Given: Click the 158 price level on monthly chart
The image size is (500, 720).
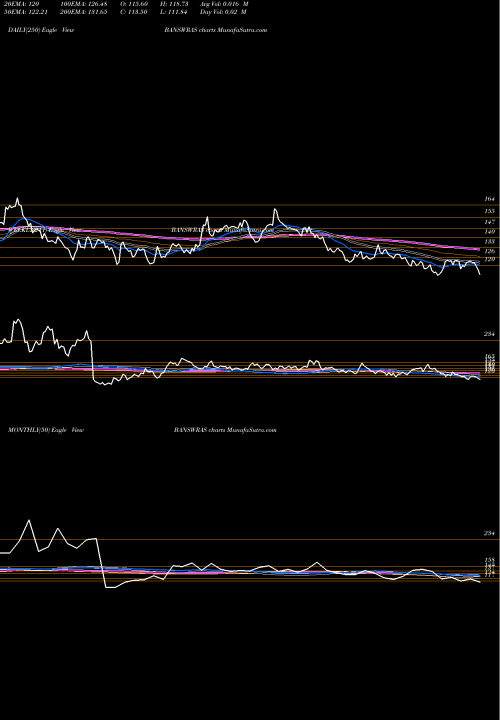Looking at the screenshot, I should pos(489,560).
